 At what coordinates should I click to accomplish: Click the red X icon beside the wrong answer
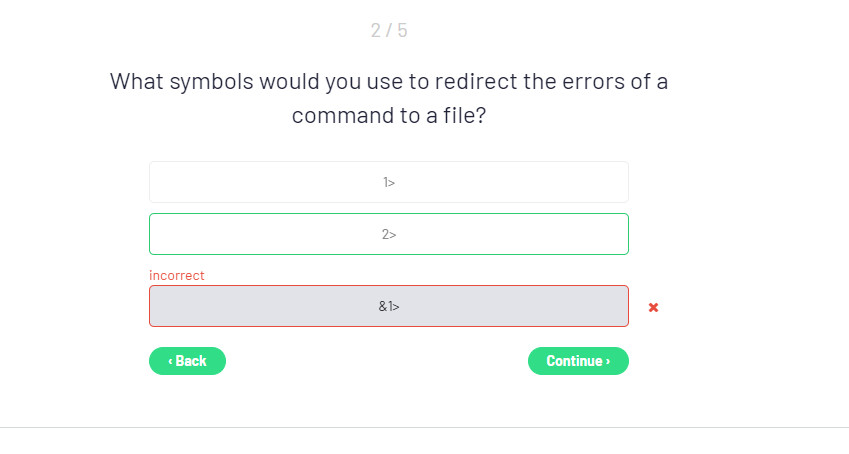point(653,307)
